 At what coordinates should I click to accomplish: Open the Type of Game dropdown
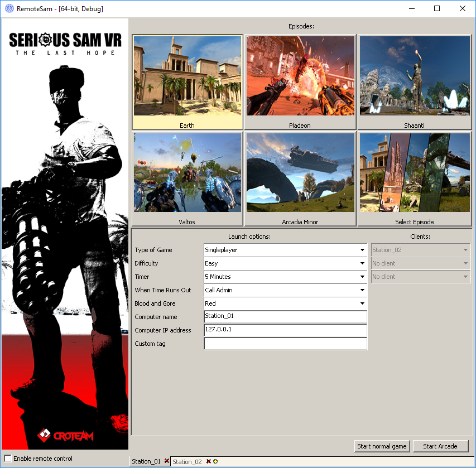pyautogui.click(x=285, y=250)
